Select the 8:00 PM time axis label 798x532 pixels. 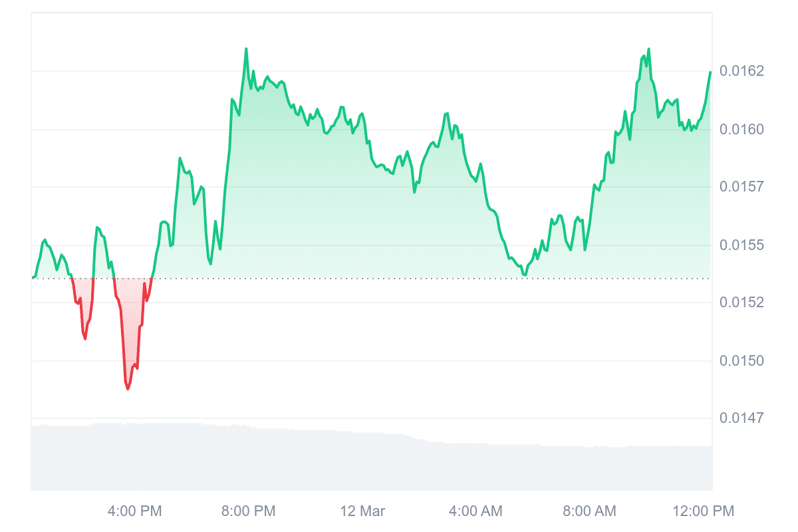(x=248, y=511)
